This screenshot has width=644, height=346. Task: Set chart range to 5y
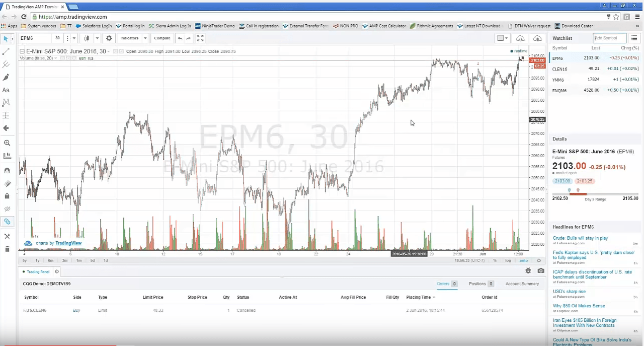25,260
